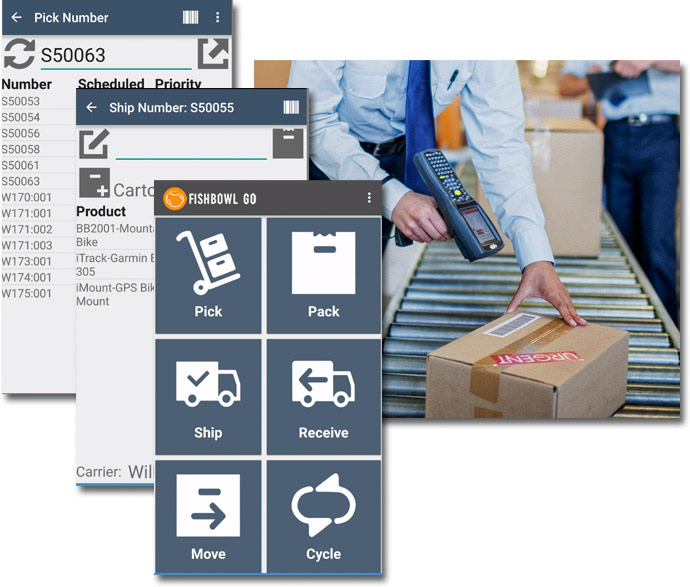
Task: Open the Ship module tile
Action: click(x=208, y=397)
